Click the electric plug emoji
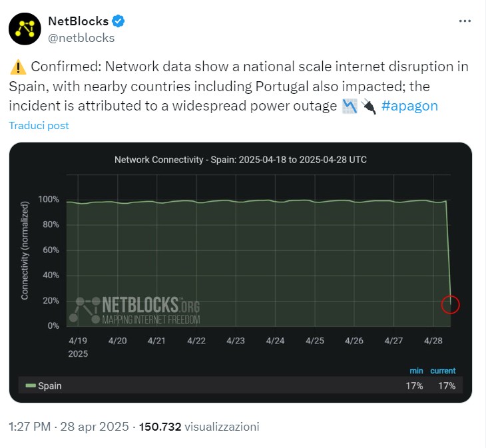 click(x=369, y=106)
